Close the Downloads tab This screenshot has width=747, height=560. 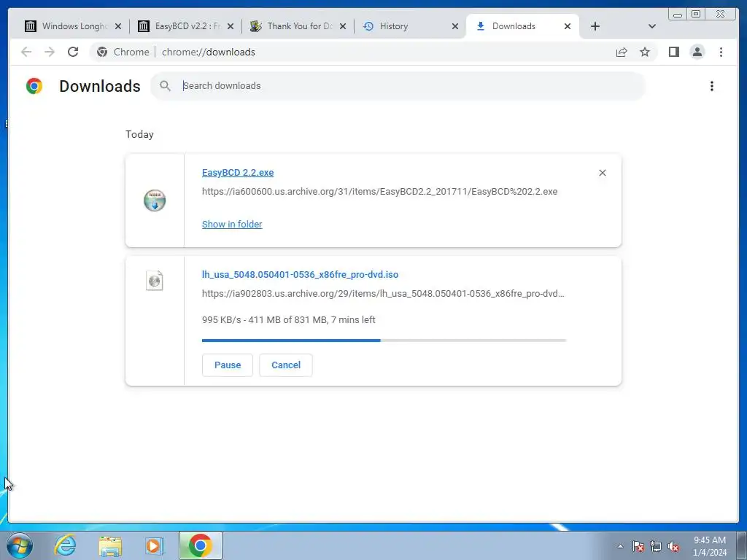(x=568, y=26)
